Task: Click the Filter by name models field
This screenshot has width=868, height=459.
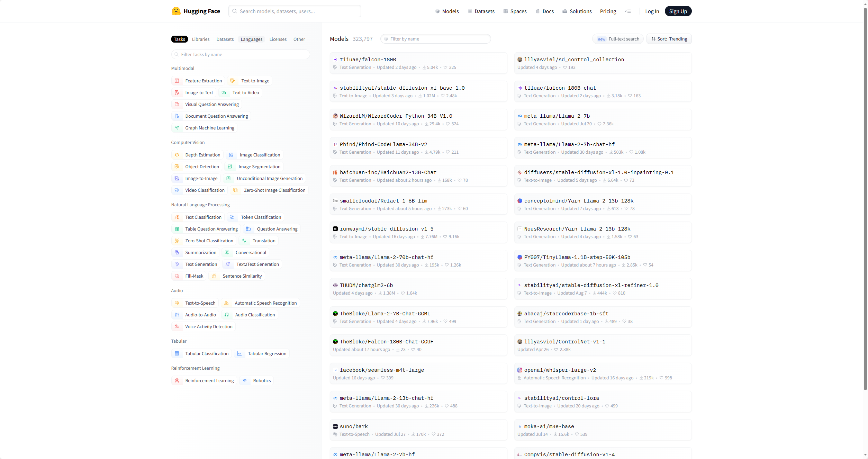Action: [x=436, y=39]
